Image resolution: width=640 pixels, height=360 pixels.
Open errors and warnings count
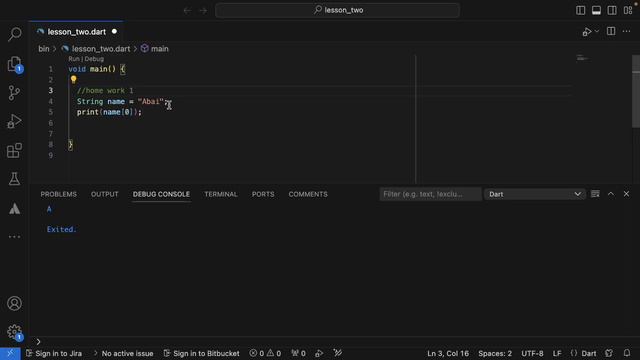pyautogui.click(x=265, y=353)
